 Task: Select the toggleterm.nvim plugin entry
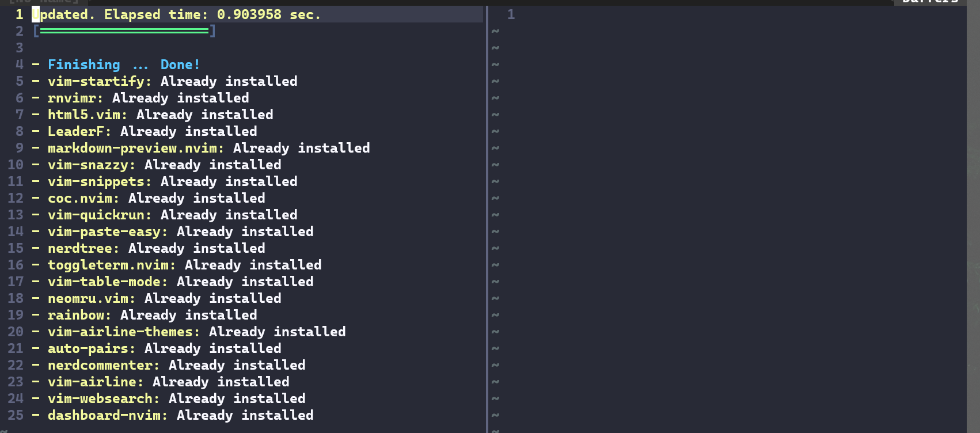point(108,265)
